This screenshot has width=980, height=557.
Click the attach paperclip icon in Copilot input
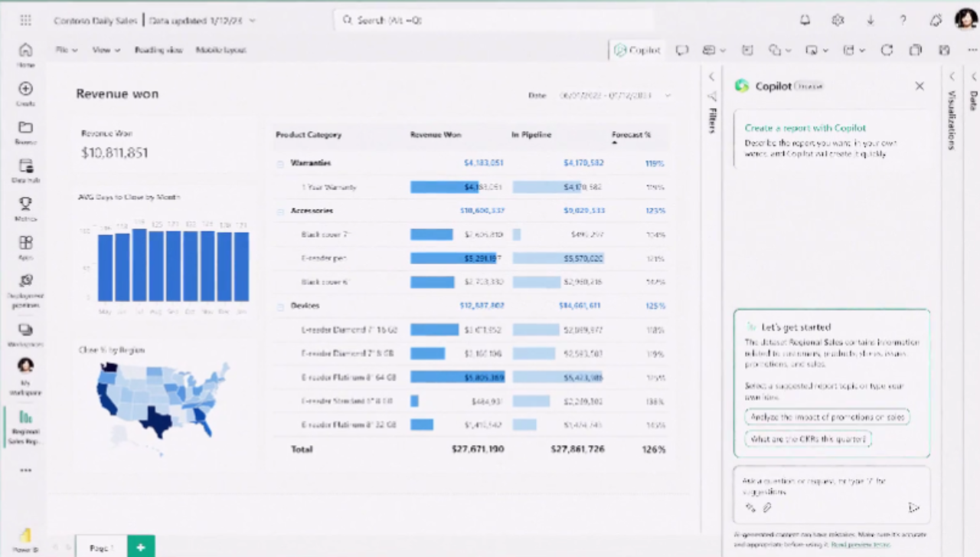[766, 507]
